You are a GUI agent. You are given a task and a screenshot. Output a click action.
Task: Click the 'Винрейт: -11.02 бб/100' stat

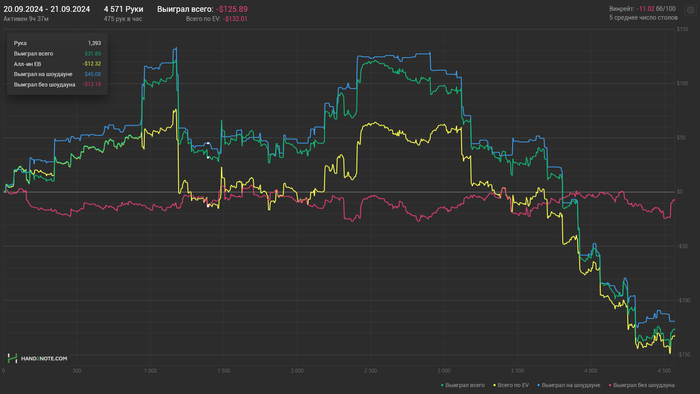click(x=642, y=8)
